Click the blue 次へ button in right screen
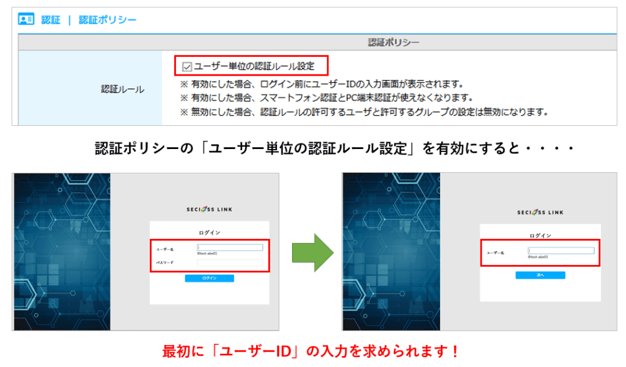 pyautogui.click(x=540, y=275)
